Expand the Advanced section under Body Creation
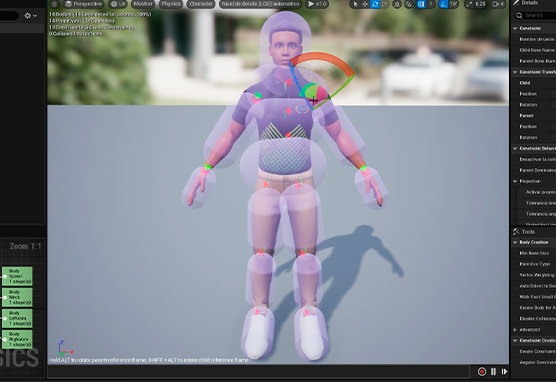This screenshot has height=382, width=556. point(515,330)
